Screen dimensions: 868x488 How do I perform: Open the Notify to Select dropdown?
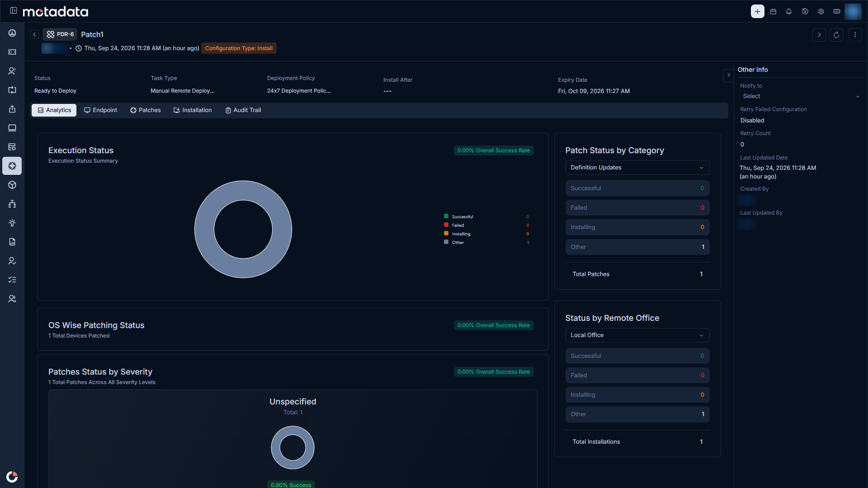point(801,96)
